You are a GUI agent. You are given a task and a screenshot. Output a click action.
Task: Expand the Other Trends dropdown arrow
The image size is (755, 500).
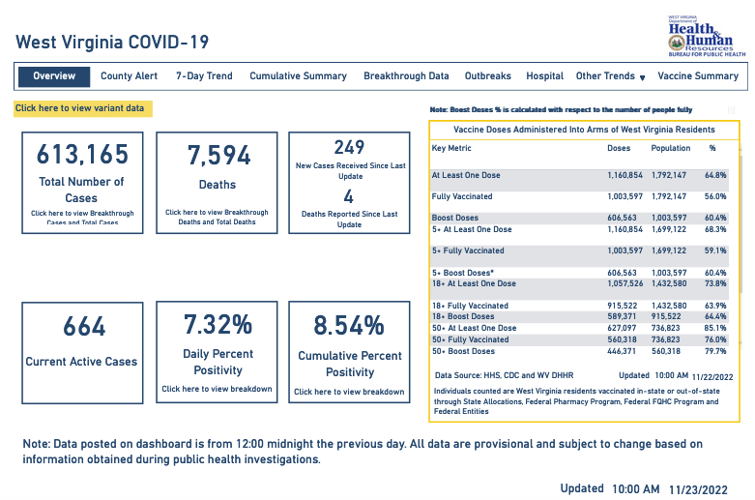642,77
